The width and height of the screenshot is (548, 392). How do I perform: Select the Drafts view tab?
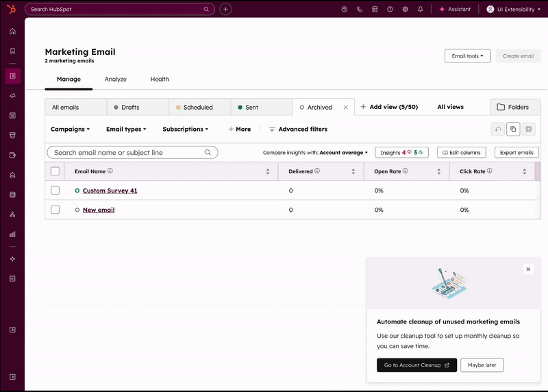click(138, 107)
